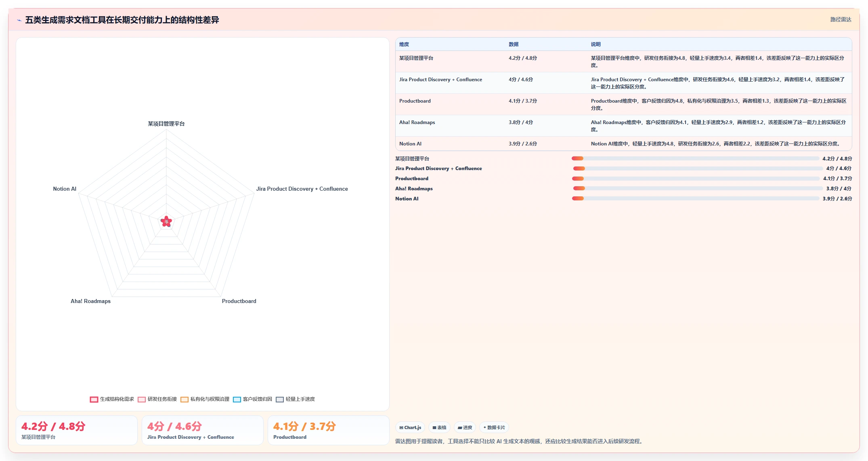The width and height of the screenshot is (868, 461).
Task: Open the 4.2分 / 4.8分 某项目管理平台 stat card
Action: [77, 430]
